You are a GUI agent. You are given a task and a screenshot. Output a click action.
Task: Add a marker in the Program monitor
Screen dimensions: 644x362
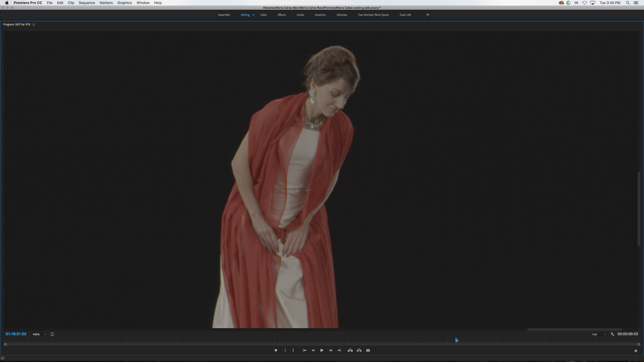[x=276, y=350]
